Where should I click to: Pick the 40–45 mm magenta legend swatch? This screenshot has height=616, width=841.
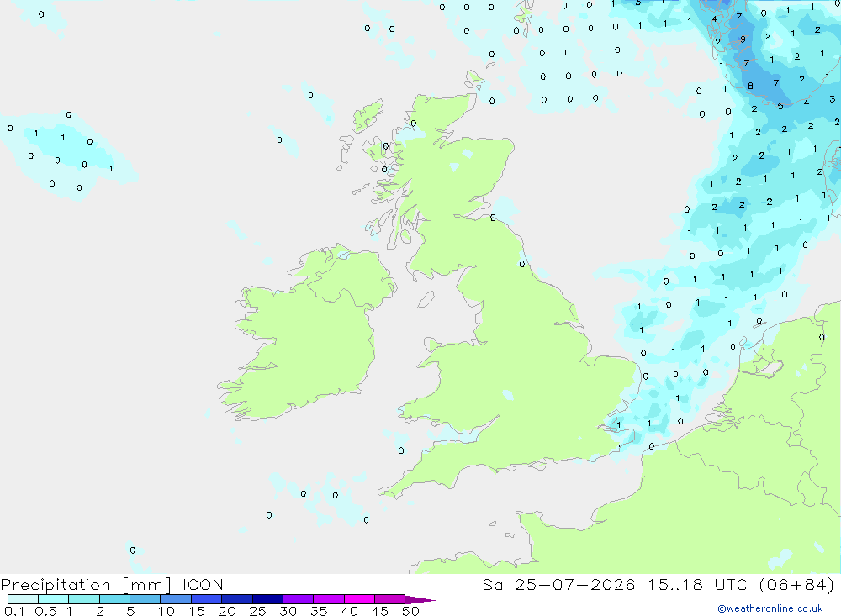pos(359,599)
